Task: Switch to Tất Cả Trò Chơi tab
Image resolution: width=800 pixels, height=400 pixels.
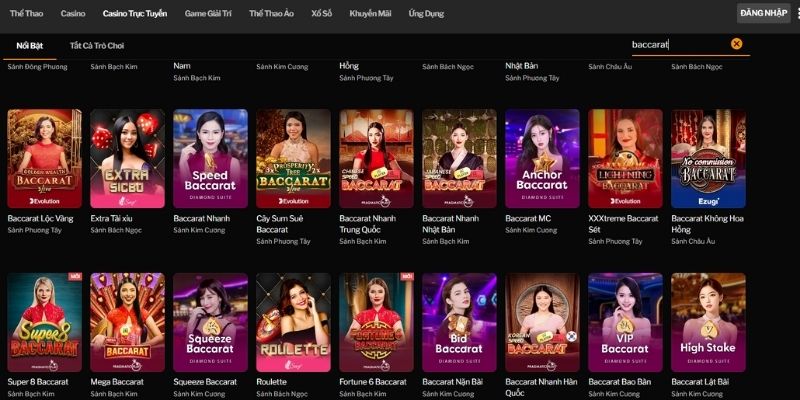Action: click(x=97, y=46)
